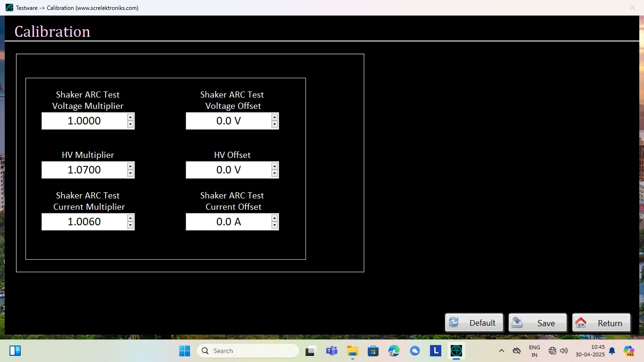Viewport: 644px width, 362px height.
Task: Open Microsoft Teams from the taskbar
Action: pos(331,351)
